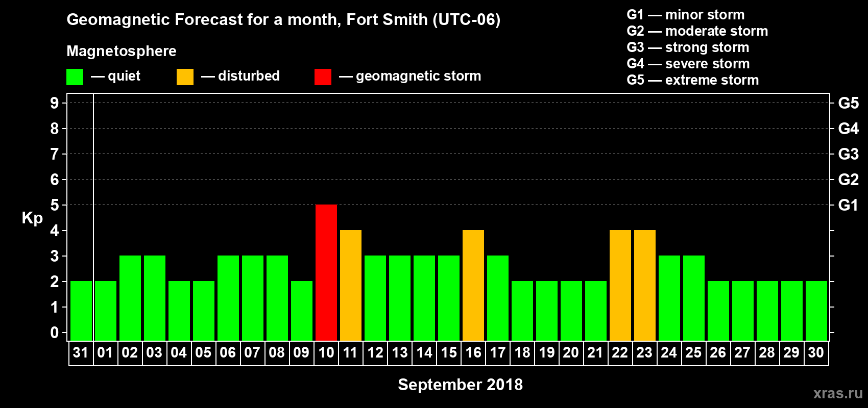This screenshot has width=868, height=408.
Task: Click 'G5 — extreme storm' legend line
Action: (693, 80)
